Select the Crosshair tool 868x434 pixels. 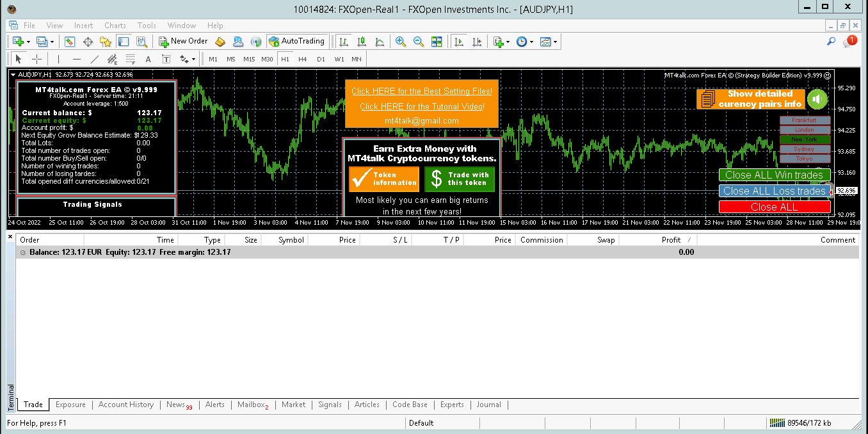pyautogui.click(x=36, y=60)
